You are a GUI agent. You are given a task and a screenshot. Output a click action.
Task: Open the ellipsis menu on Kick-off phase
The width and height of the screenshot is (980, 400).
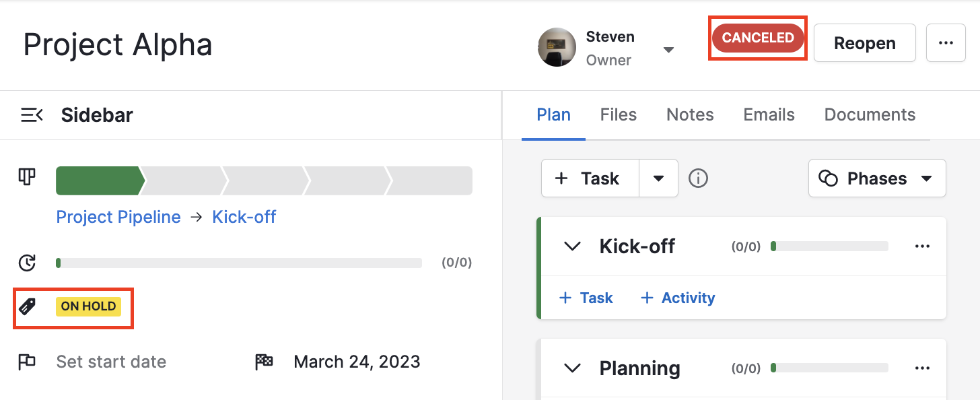922,246
